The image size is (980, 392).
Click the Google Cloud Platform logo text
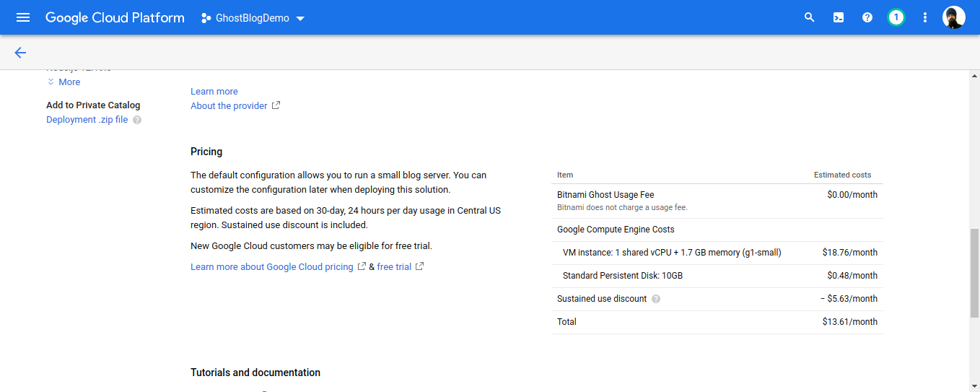pos(115,18)
